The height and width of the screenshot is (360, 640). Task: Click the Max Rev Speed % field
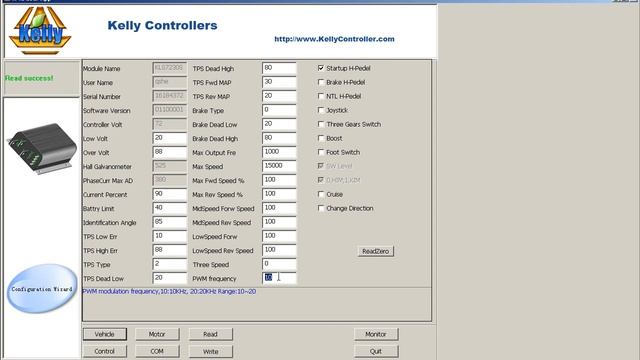279,194
